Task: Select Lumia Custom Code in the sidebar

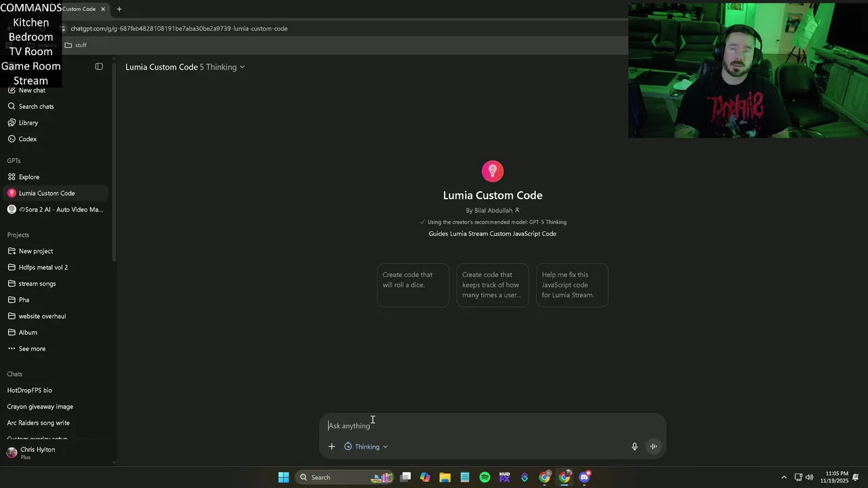Action: point(54,193)
